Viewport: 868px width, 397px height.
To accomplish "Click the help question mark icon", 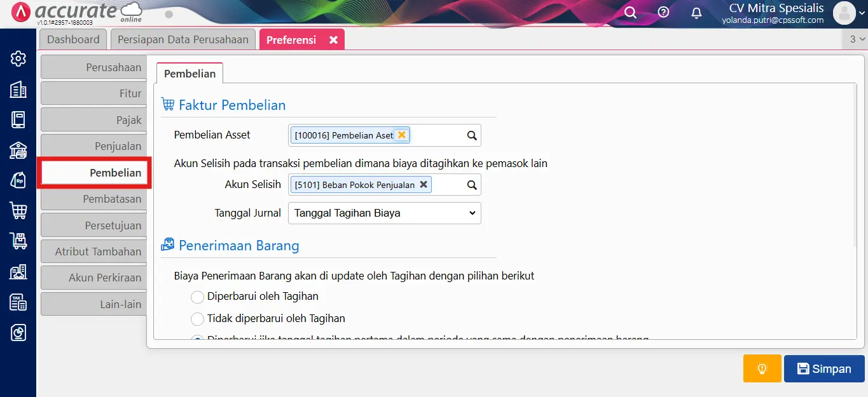I will (x=663, y=13).
